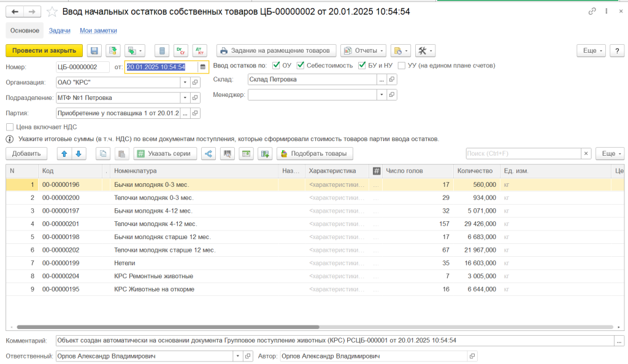Open Ответственный record with the open icon
This screenshot has width=628, height=364.
click(248, 356)
